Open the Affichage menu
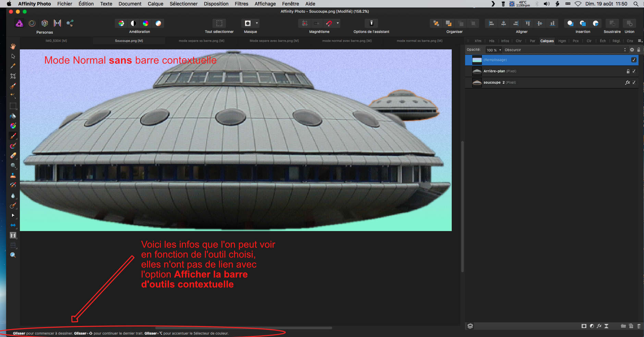The height and width of the screenshot is (337, 644). pyautogui.click(x=265, y=4)
